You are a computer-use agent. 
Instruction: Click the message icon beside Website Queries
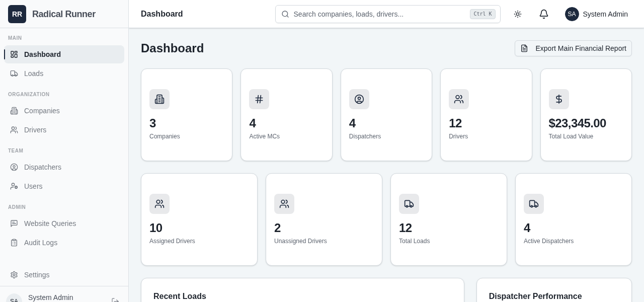pyautogui.click(x=14, y=223)
